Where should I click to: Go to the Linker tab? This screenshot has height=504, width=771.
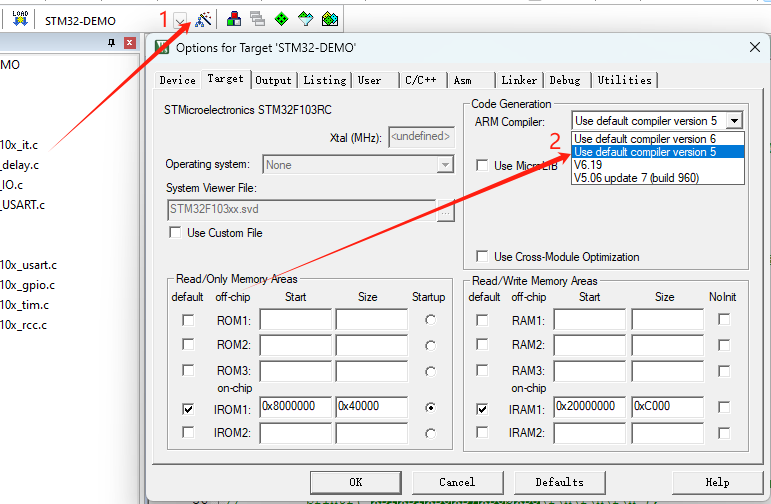tap(519, 80)
